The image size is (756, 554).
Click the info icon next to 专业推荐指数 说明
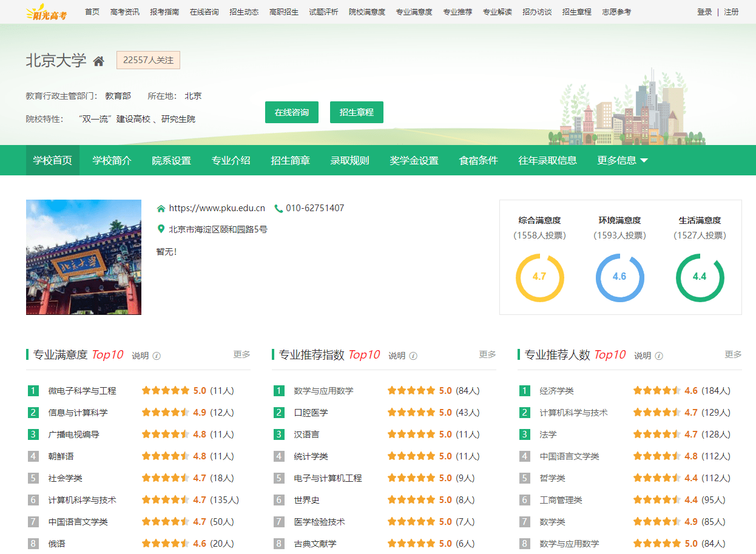pyautogui.click(x=413, y=356)
